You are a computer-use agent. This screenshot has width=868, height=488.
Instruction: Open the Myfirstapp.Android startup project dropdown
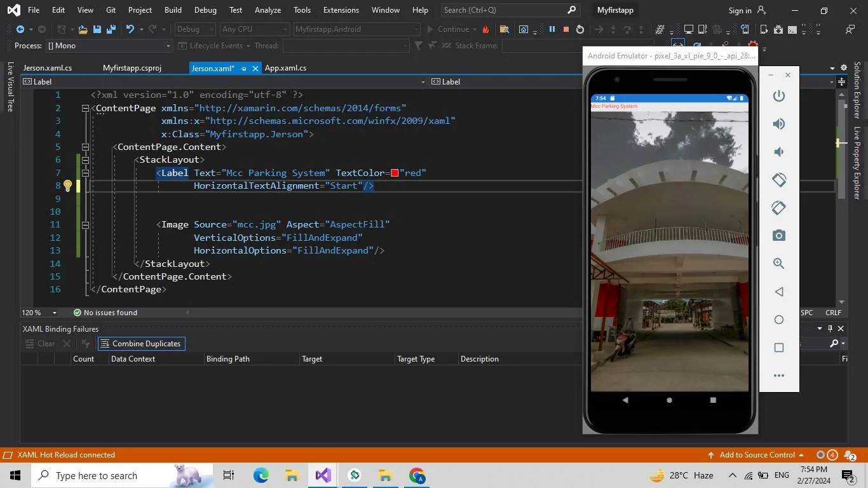coord(356,29)
